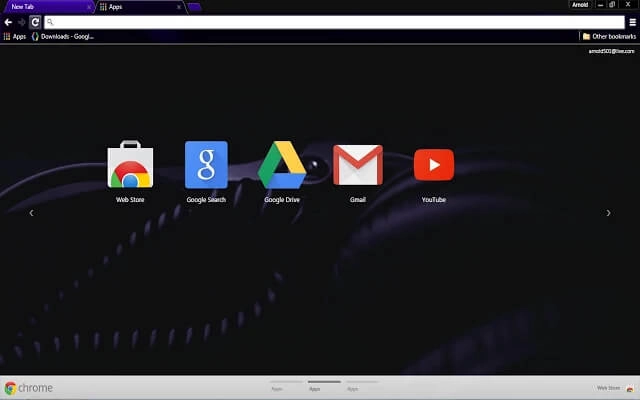Click the forward navigation arrow
This screenshot has height=400, width=640.
tap(22, 22)
